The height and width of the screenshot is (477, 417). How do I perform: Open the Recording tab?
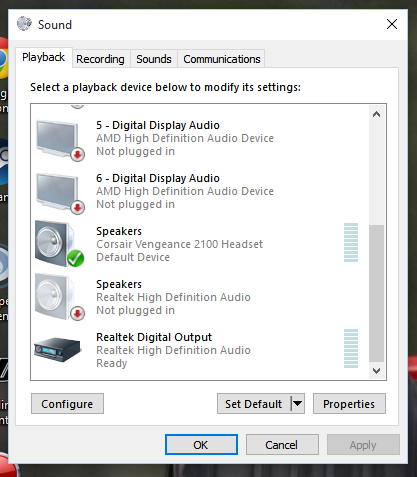(x=100, y=59)
